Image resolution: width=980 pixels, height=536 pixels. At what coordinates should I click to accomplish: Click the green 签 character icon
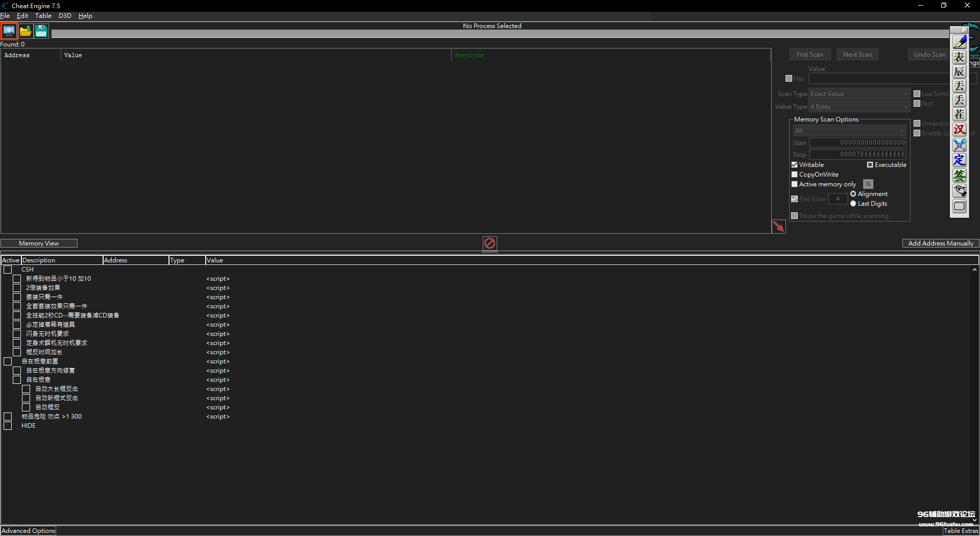960,176
